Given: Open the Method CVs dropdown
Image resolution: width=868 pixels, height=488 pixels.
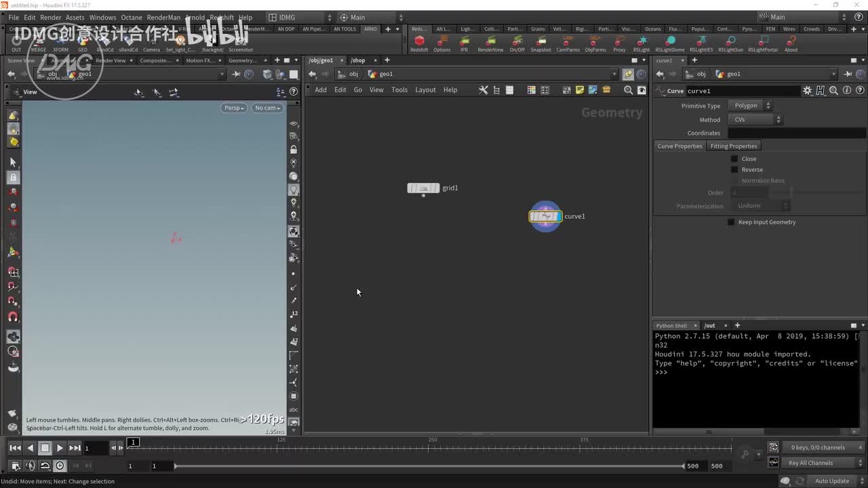Looking at the screenshot, I should (755, 119).
